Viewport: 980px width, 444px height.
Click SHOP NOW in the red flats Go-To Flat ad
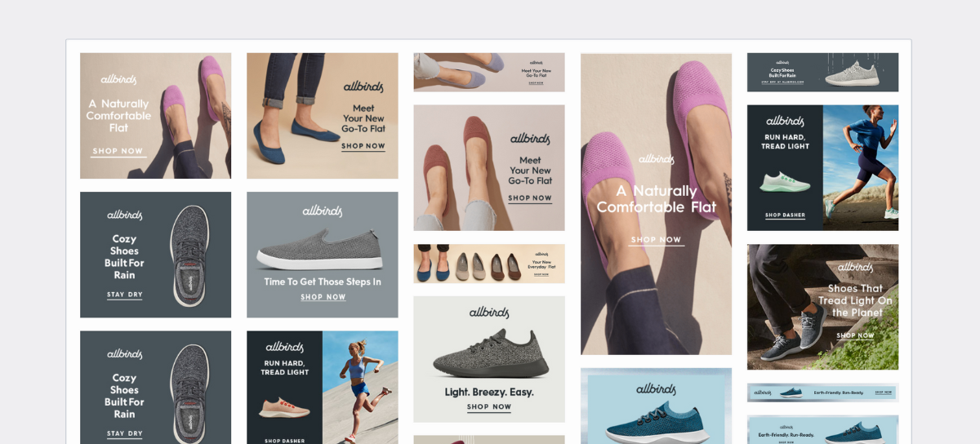pyautogui.click(x=530, y=198)
